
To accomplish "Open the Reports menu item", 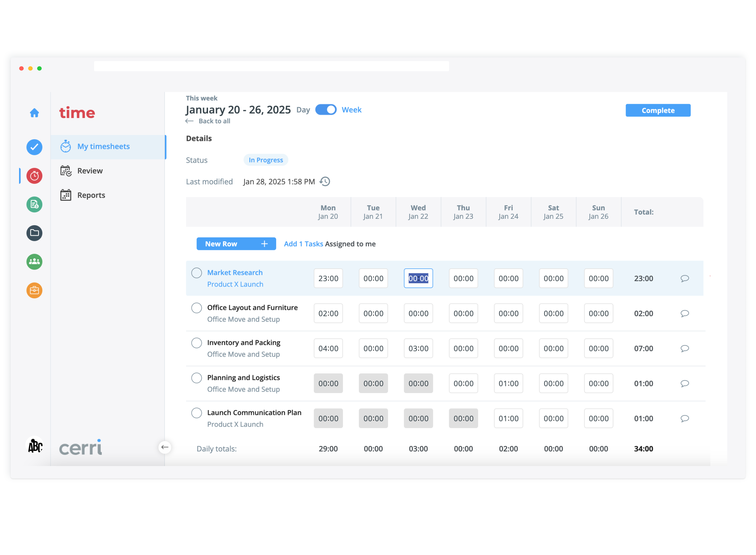I will tap(91, 195).
